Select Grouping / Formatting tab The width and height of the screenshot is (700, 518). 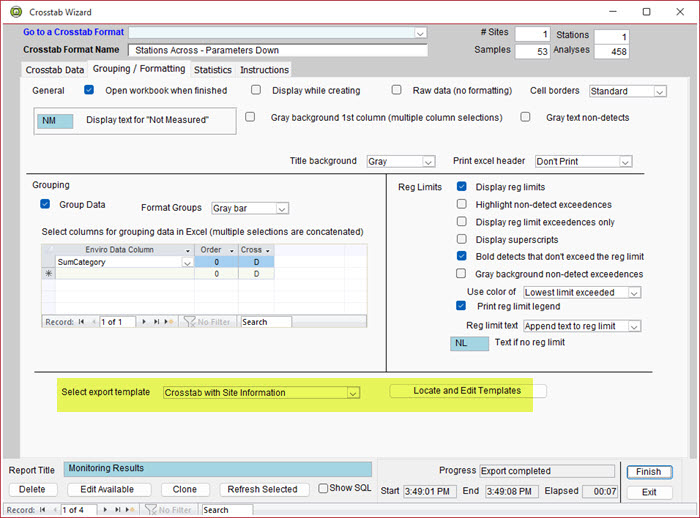click(139, 68)
